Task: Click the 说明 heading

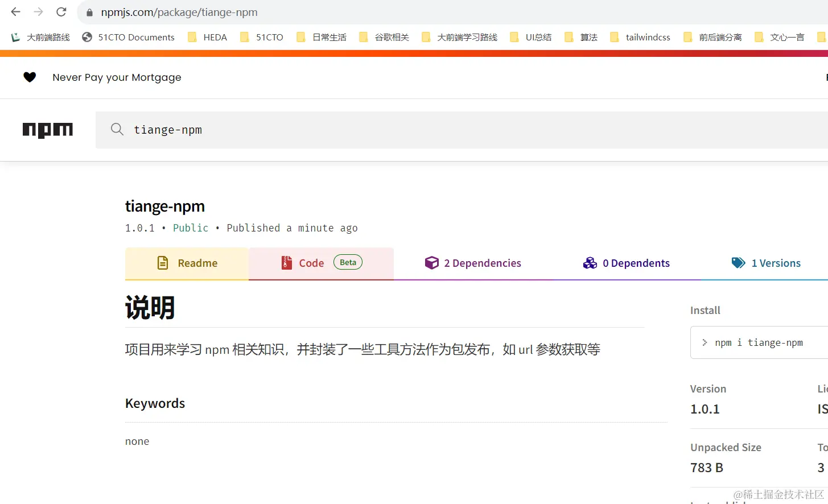Action: (x=150, y=308)
